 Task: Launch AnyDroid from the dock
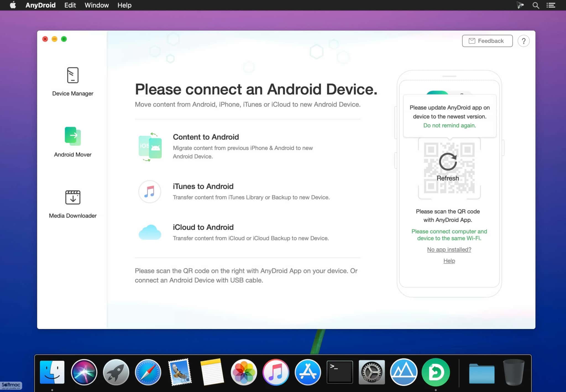pyautogui.click(x=436, y=372)
